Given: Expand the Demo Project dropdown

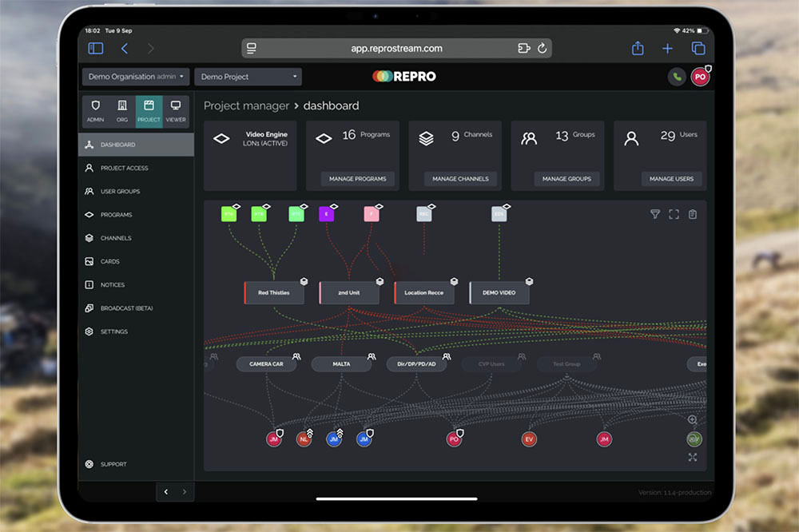Looking at the screenshot, I should (248, 77).
